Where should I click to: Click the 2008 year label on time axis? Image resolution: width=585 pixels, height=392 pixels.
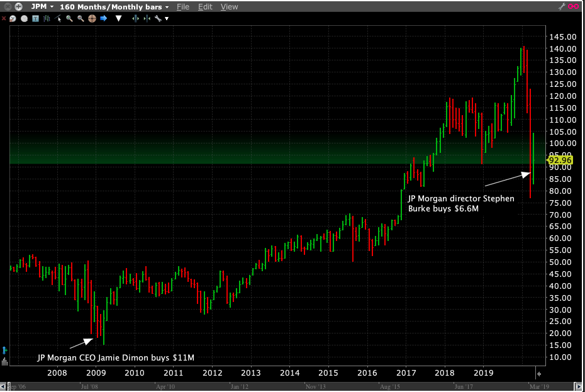[x=57, y=372]
